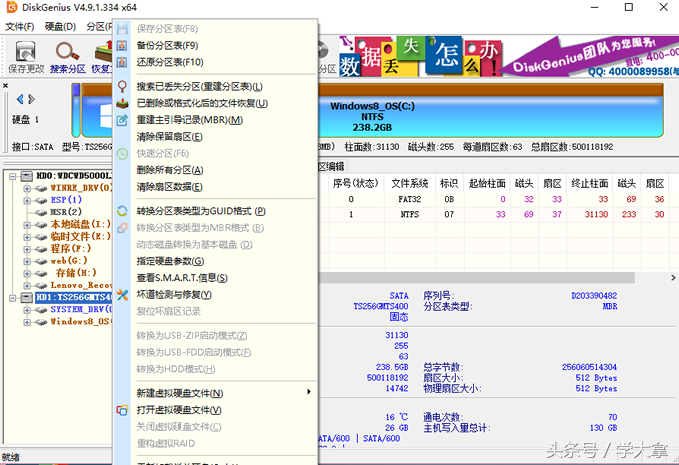Choose 清除扇区数据(E) menu entry
This screenshot has width=679, height=465.
[x=216, y=187]
